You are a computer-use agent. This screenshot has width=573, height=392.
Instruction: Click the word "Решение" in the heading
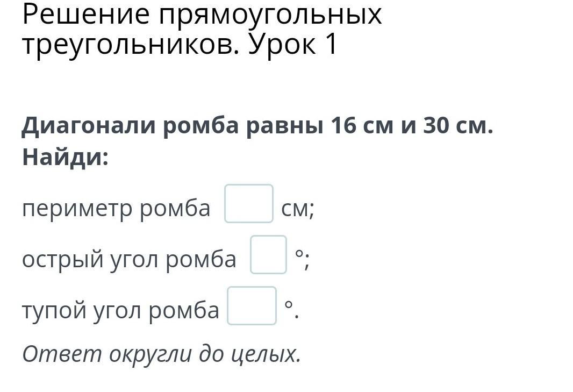(x=86, y=15)
